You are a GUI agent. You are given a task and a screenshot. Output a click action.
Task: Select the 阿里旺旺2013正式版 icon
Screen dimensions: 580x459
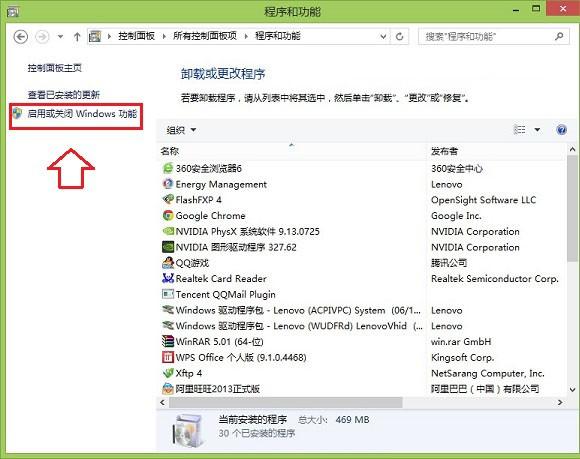pos(168,388)
